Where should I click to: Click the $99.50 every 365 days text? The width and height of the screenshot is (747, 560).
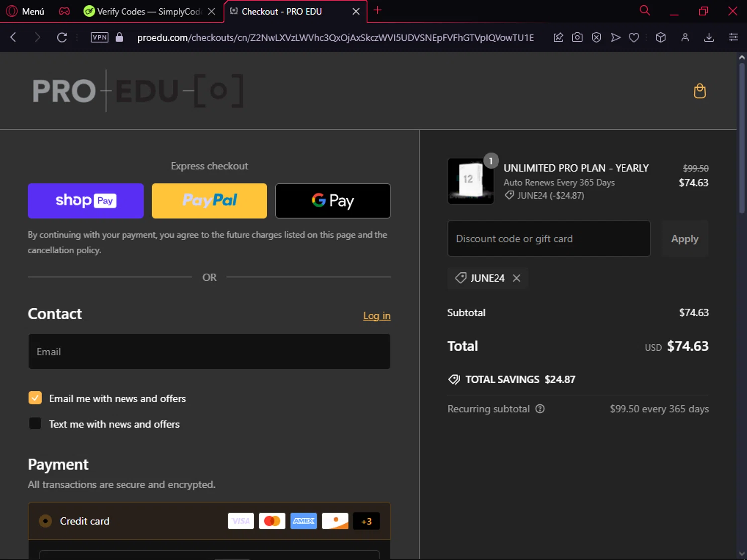[659, 409]
